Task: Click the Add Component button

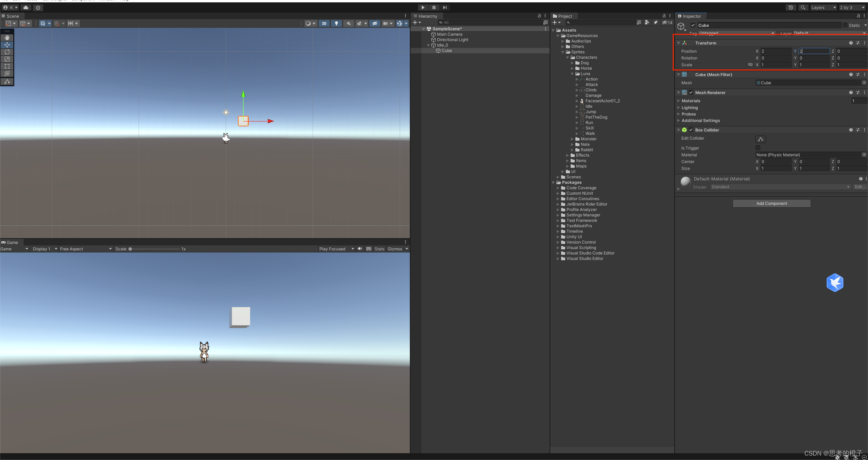Action: pos(771,204)
